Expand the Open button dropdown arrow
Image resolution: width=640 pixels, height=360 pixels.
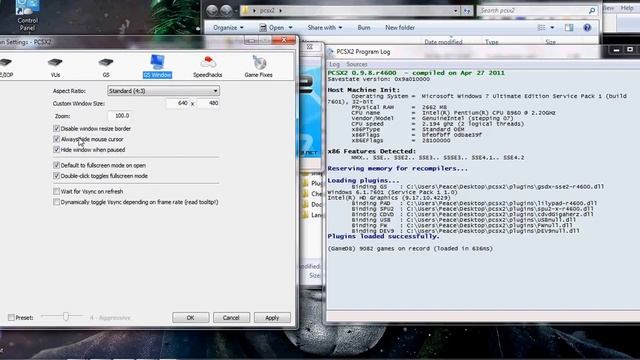[290, 28]
